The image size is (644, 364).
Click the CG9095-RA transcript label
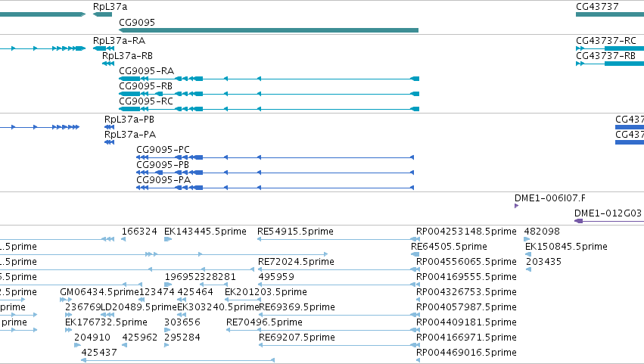tap(147, 70)
